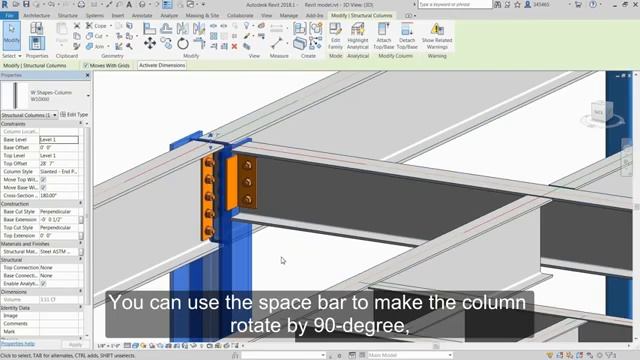The image size is (640, 360).
Task: Click the keyword search box
Action: pos(455,4)
